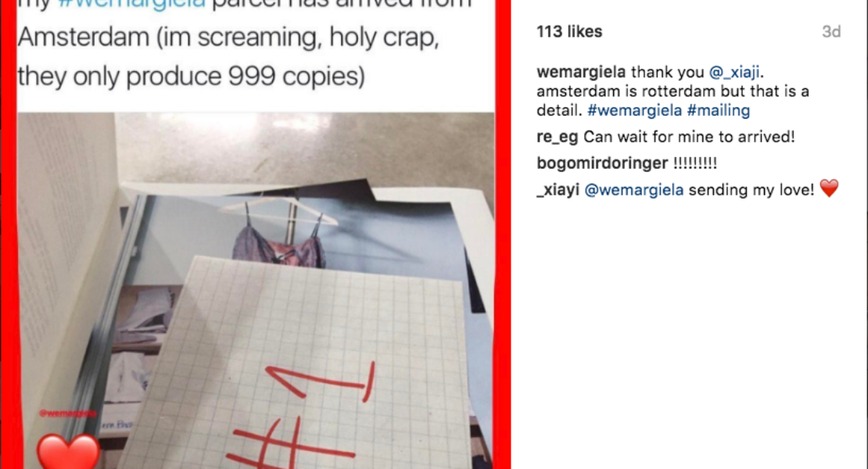
Task: Click the word Amsterdam in the image text
Action: coord(84,38)
